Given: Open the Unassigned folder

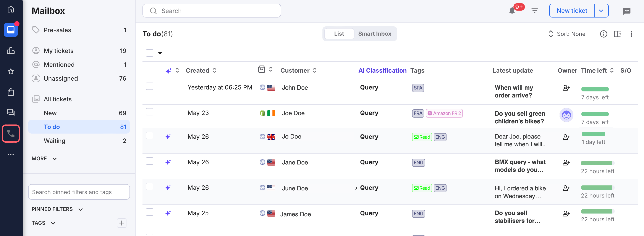Looking at the screenshot, I should pyautogui.click(x=79, y=79).
